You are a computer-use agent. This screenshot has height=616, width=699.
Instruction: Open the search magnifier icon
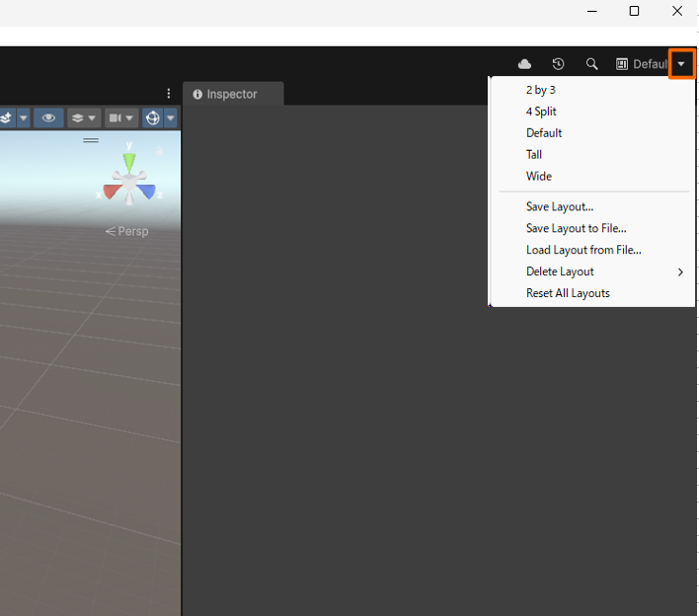[x=591, y=64]
